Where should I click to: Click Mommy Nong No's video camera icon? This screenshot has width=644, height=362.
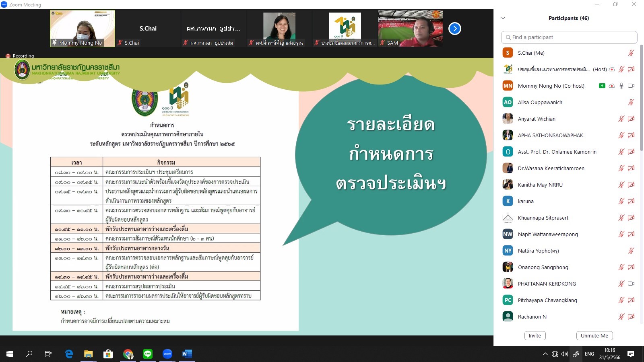point(631,86)
